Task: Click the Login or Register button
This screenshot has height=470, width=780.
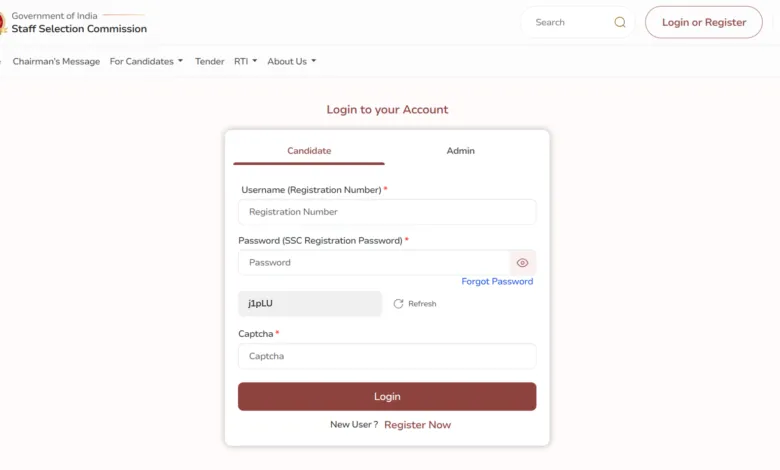Action: (703, 22)
